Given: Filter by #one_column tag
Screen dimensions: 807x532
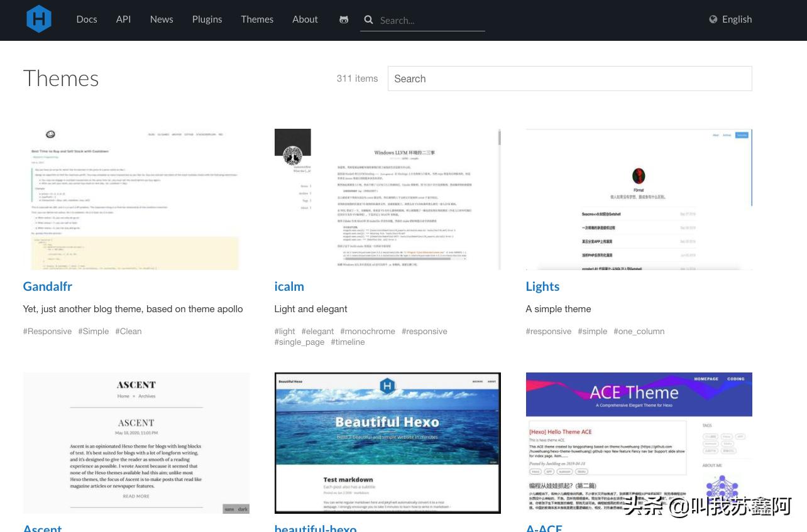Looking at the screenshot, I should tap(639, 331).
